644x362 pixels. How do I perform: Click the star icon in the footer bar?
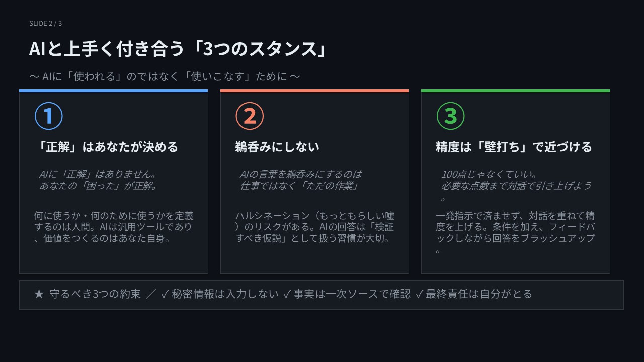[x=39, y=294]
